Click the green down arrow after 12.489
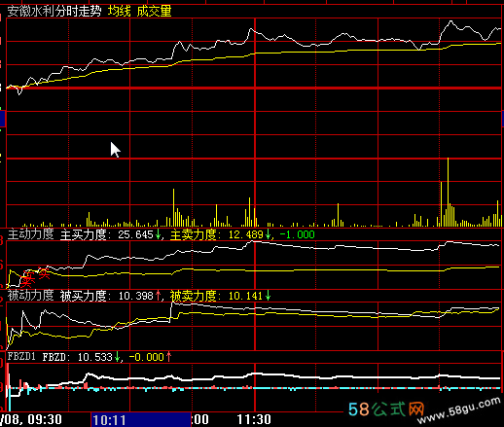The height and width of the screenshot is (427, 504). (268, 234)
